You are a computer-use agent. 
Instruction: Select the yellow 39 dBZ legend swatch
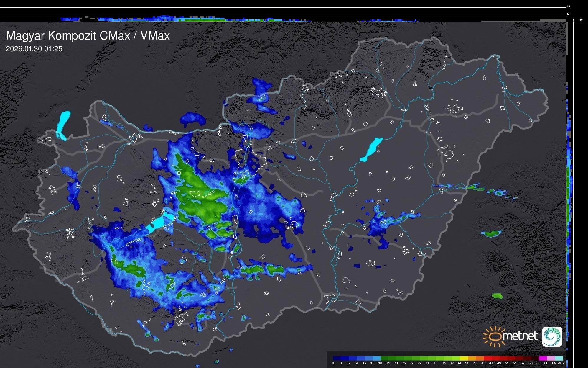point(464,358)
